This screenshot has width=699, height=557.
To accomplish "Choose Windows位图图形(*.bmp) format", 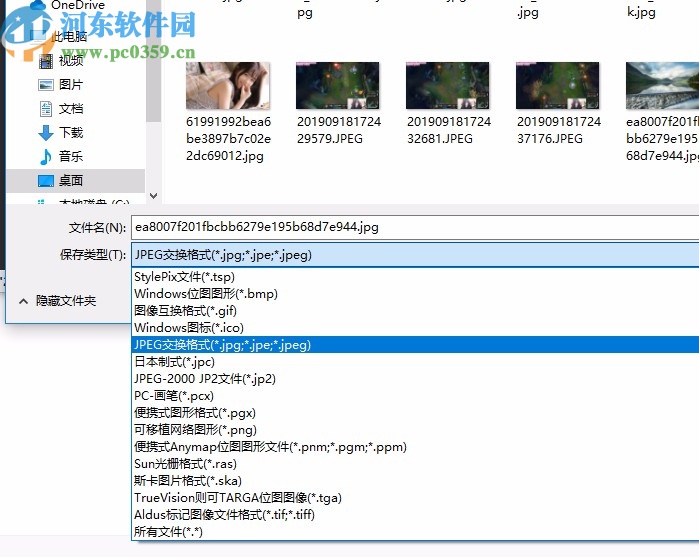I will [x=415, y=294].
